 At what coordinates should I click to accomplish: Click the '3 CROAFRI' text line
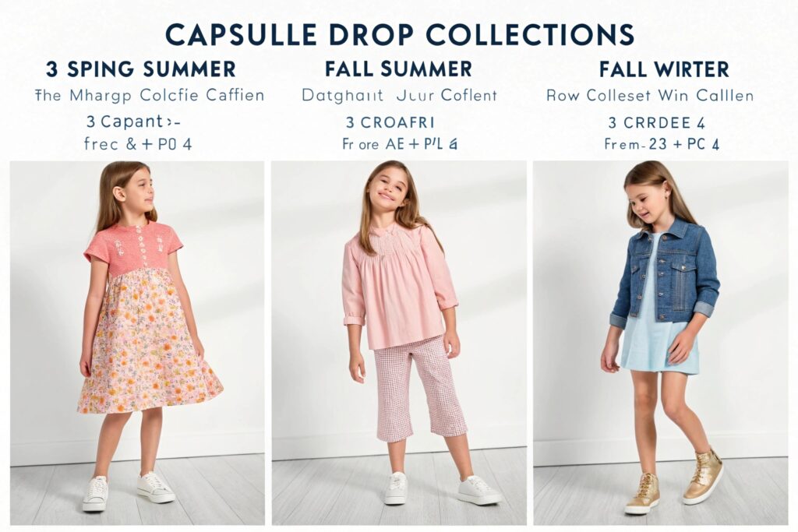[390, 122]
